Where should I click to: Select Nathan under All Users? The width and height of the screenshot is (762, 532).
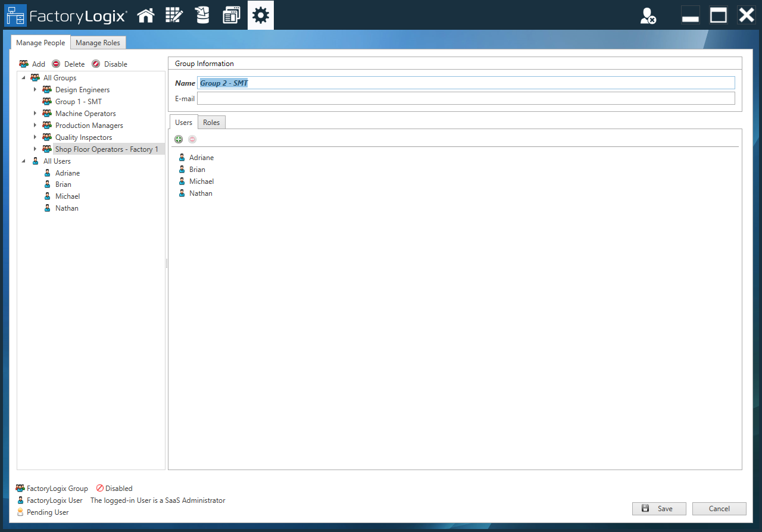[67, 208]
